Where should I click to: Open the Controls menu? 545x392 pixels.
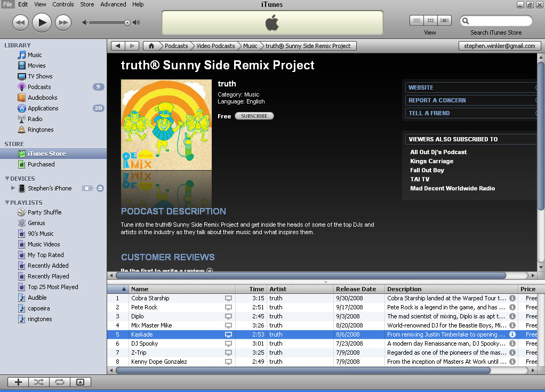(x=63, y=4)
